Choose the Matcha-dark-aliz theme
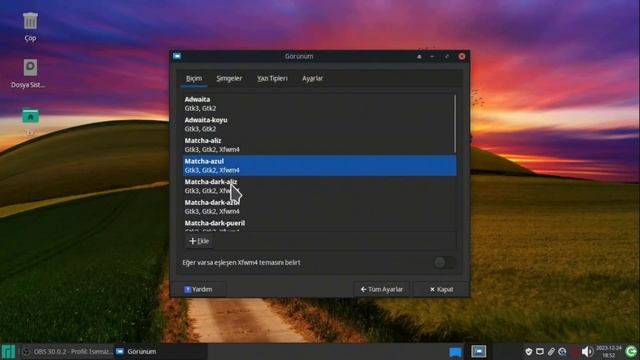Viewport: 640px width, 360px height. tap(319, 186)
